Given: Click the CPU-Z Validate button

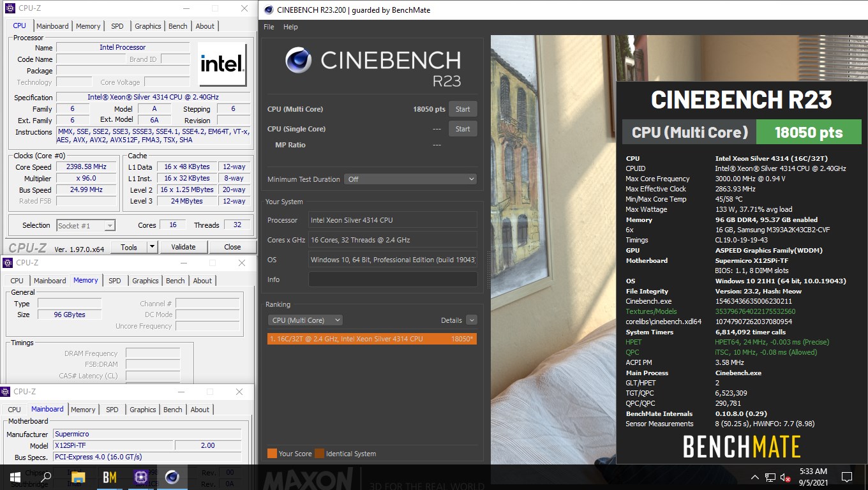Looking at the screenshot, I should pyautogui.click(x=183, y=247).
